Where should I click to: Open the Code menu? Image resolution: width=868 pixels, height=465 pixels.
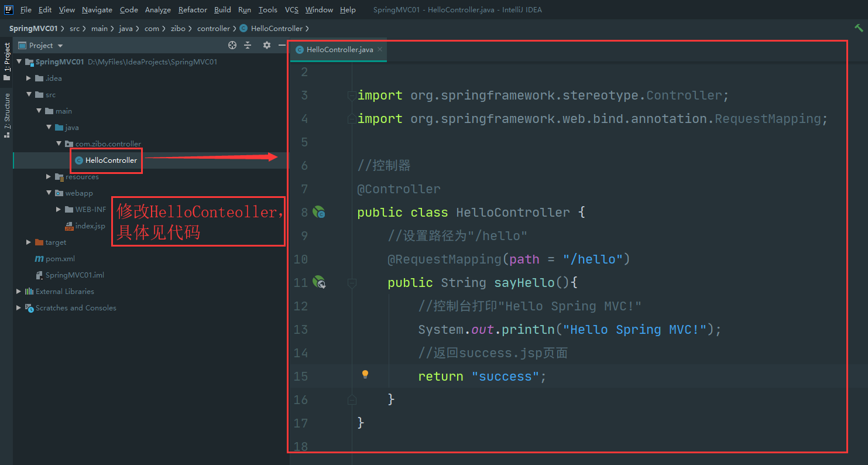click(129, 10)
